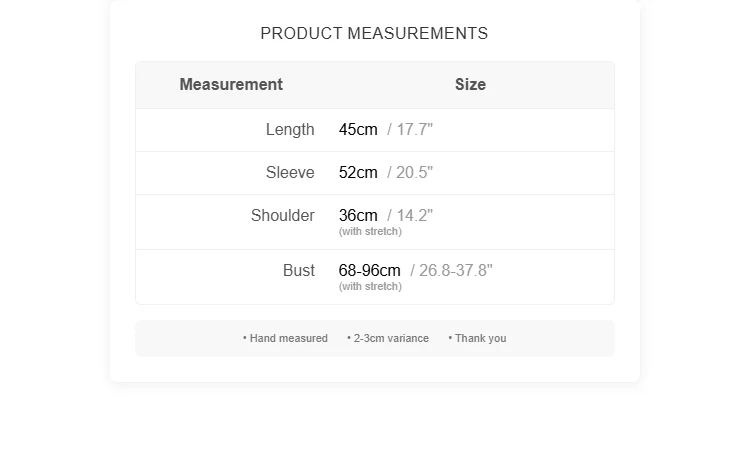Click the Size column header
This screenshot has height=450, width=738.
pyautogui.click(x=470, y=85)
